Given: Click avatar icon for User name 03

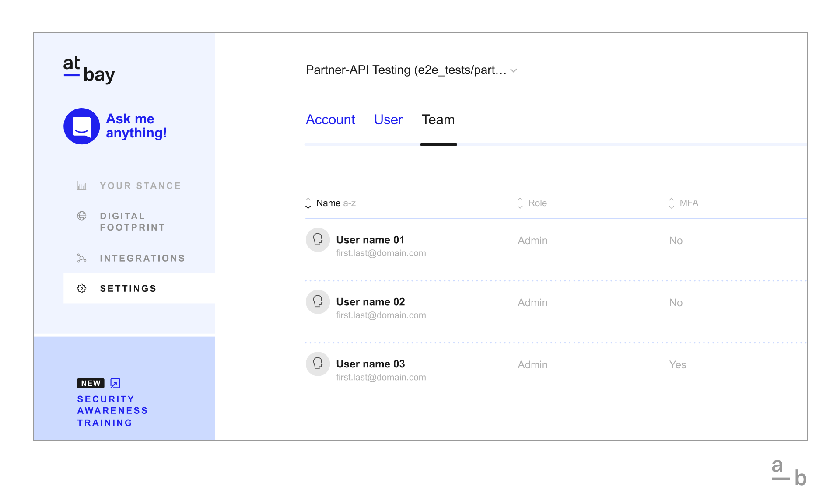Looking at the screenshot, I should click(x=318, y=364).
